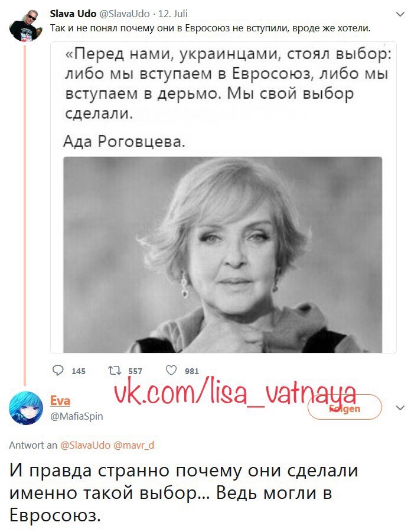
Task: Click the 145 replies count
Action: (79, 371)
